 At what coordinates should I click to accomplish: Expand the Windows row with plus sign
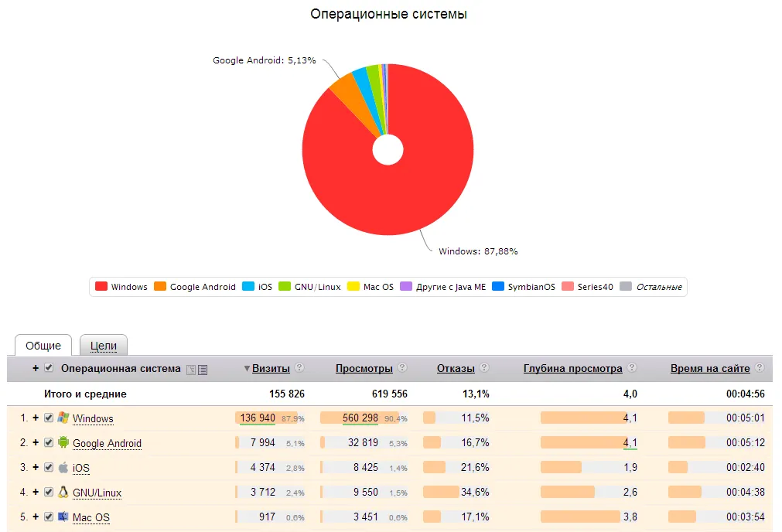[36, 418]
